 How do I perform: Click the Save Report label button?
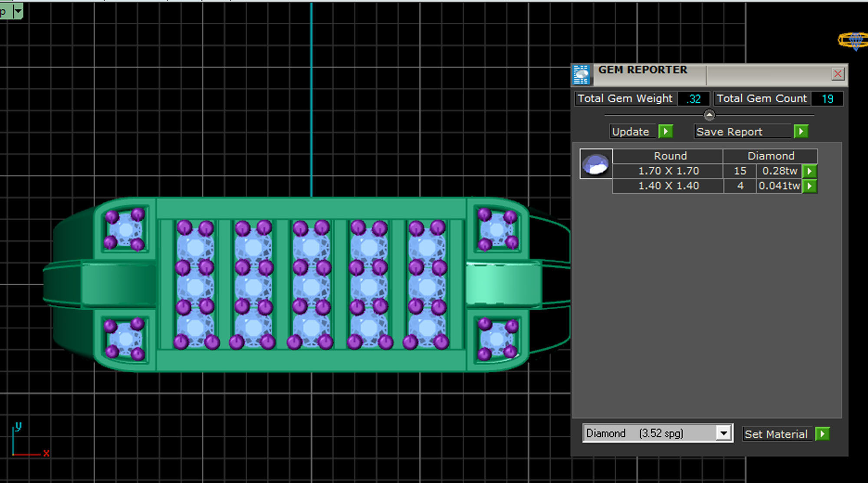point(729,132)
